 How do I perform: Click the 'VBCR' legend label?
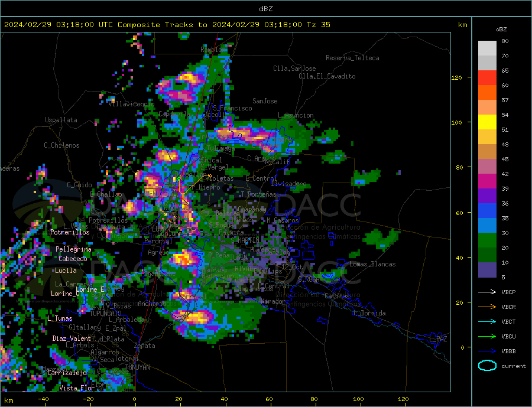point(508,307)
